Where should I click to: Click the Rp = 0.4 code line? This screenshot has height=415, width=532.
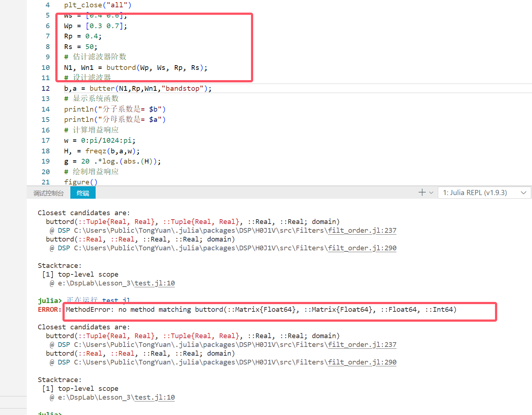point(83,36)
